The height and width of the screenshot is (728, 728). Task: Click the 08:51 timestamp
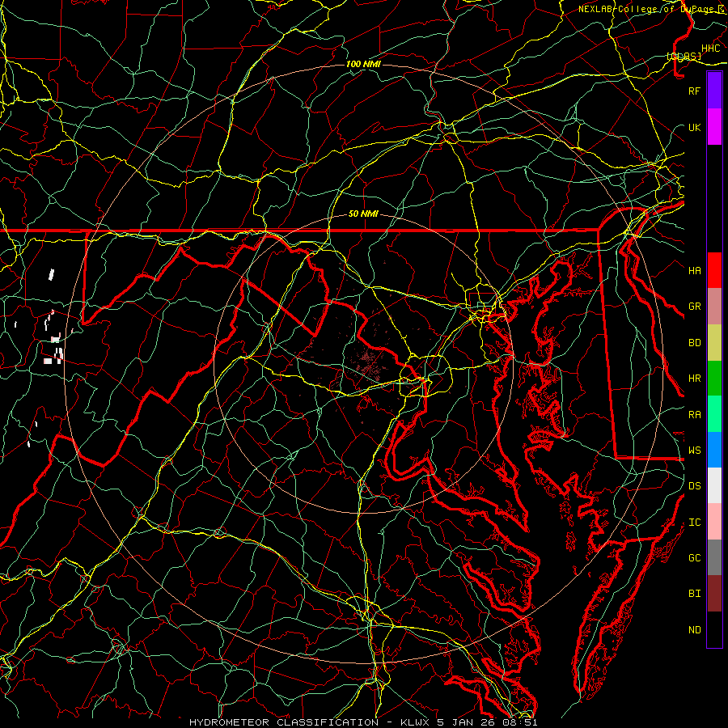[520, 722]
